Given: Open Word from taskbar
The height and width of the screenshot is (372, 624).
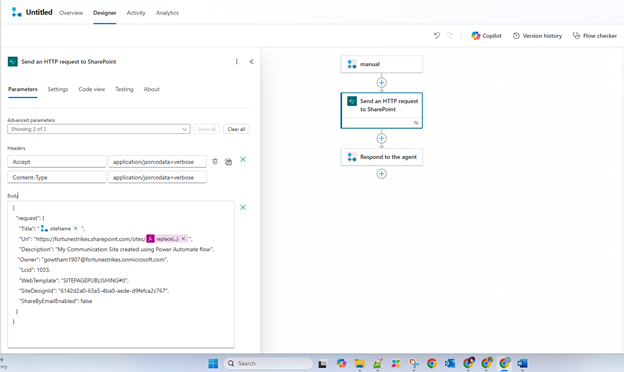Looking at the screenshot, I should (522, 363).
